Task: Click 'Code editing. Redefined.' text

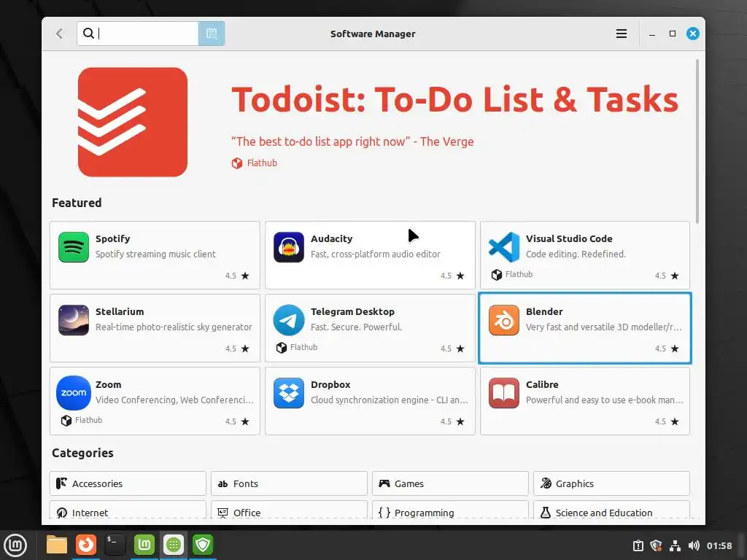Action: [576, 254]
